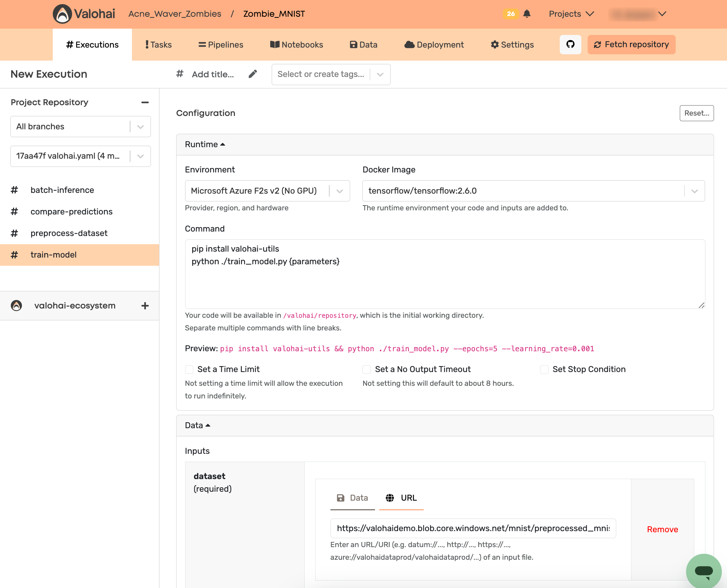The width and height of the screenshot is (727, 588).
Task: Click the resize grip of Command textarea
Action: (701, 305)
